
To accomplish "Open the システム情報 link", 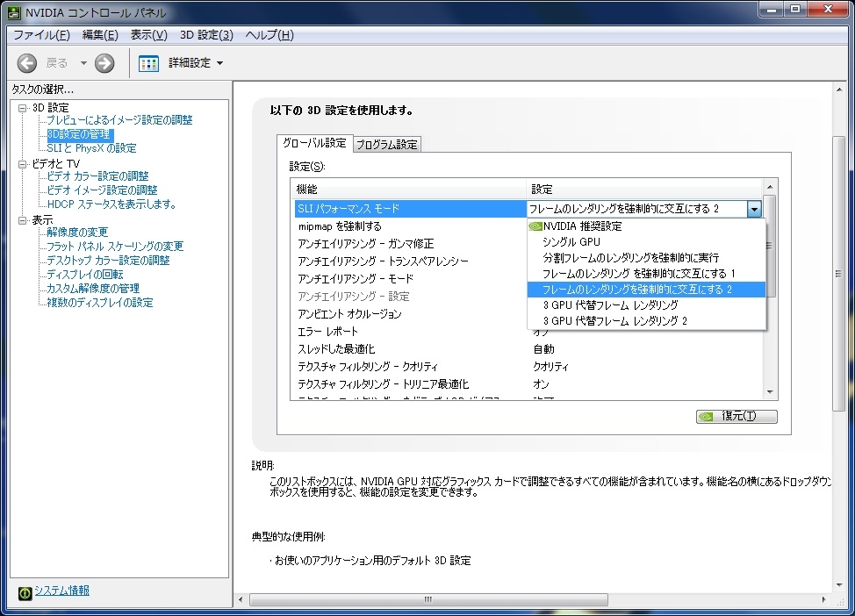I will 62,591.
